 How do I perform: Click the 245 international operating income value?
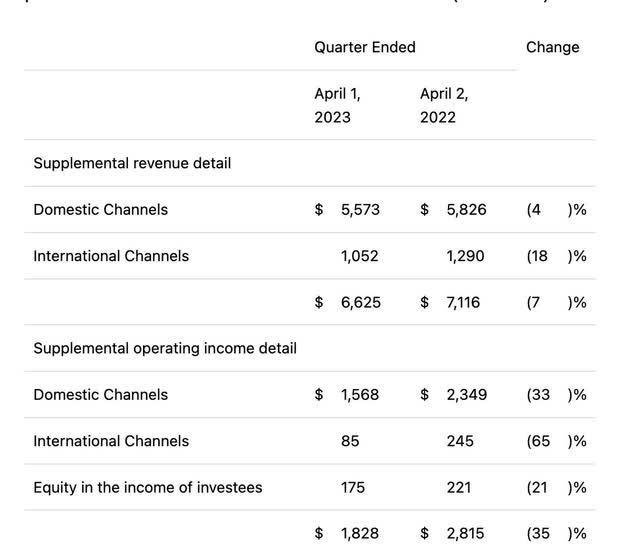[x=460, y=441]
